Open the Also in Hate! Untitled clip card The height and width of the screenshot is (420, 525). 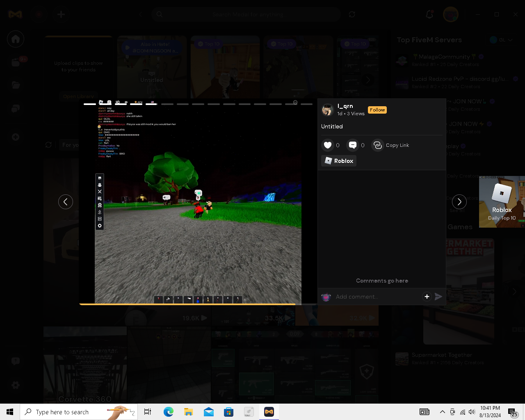(152, 67)
